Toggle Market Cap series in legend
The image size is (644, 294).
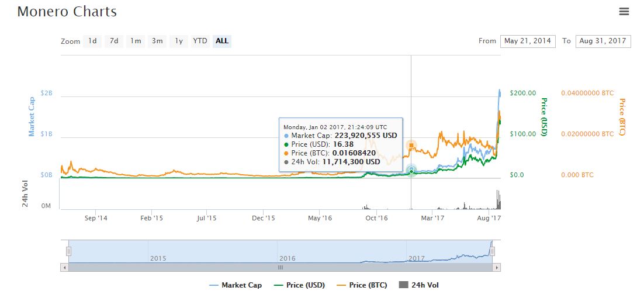236,285
